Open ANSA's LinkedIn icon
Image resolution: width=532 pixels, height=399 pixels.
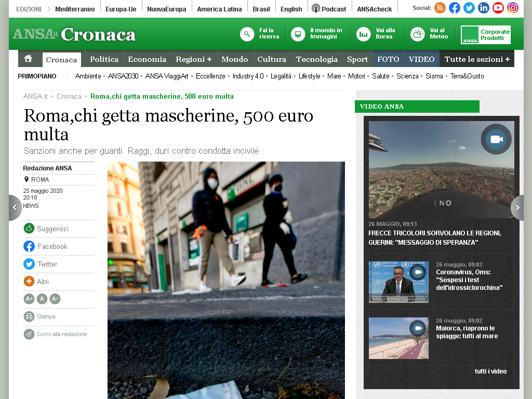click(484, 8)
